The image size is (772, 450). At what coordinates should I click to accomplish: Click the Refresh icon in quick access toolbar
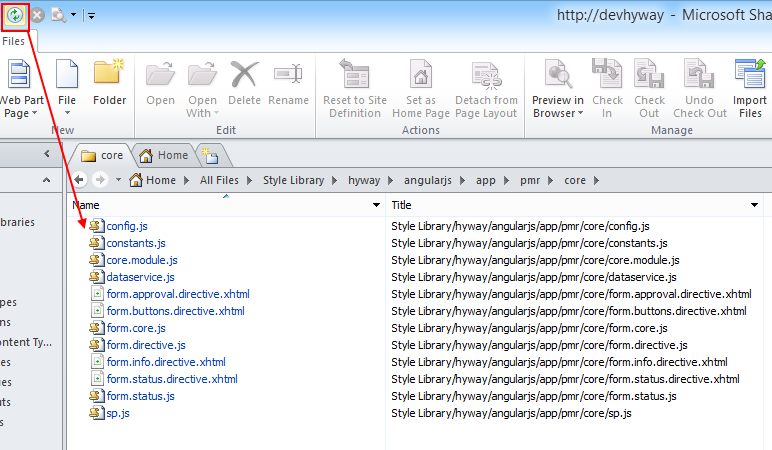coord(14,15)
